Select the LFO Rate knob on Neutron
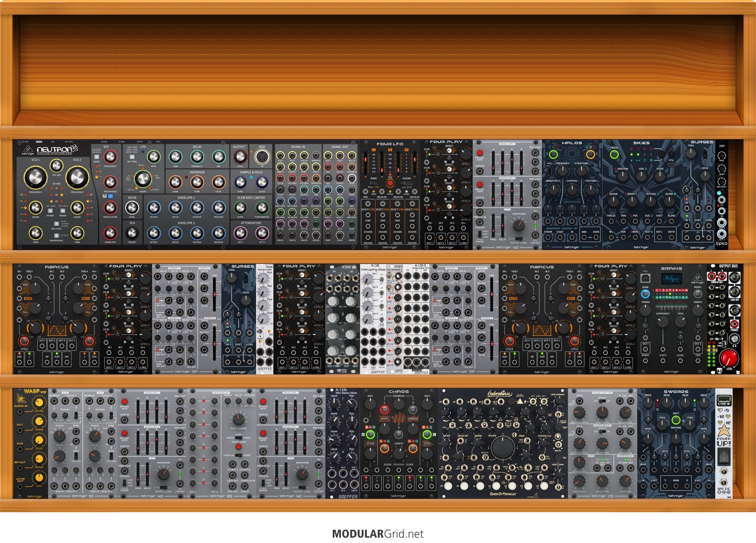The image size is (756, 543). pos(153,156)
